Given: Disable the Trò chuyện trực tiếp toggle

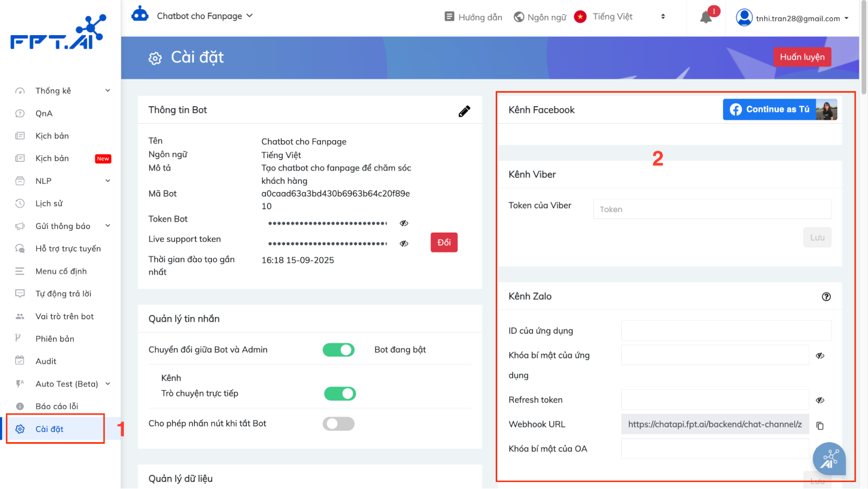Looking at the screenshot, I should 340,394.
